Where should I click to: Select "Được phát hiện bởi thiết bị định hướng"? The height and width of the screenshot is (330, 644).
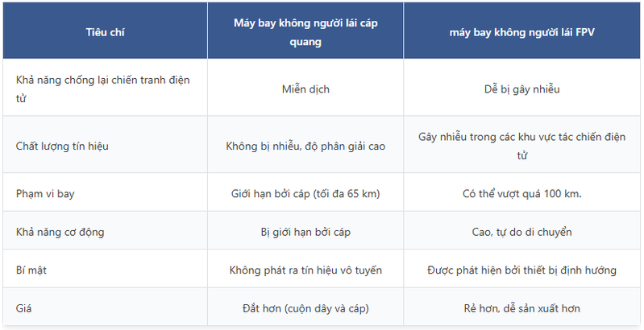click(521, 270)
